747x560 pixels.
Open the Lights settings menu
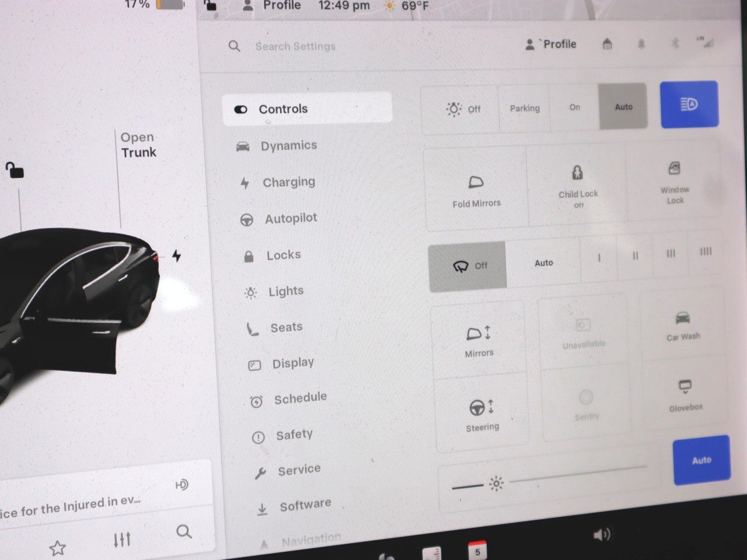(x=274, y=292)
